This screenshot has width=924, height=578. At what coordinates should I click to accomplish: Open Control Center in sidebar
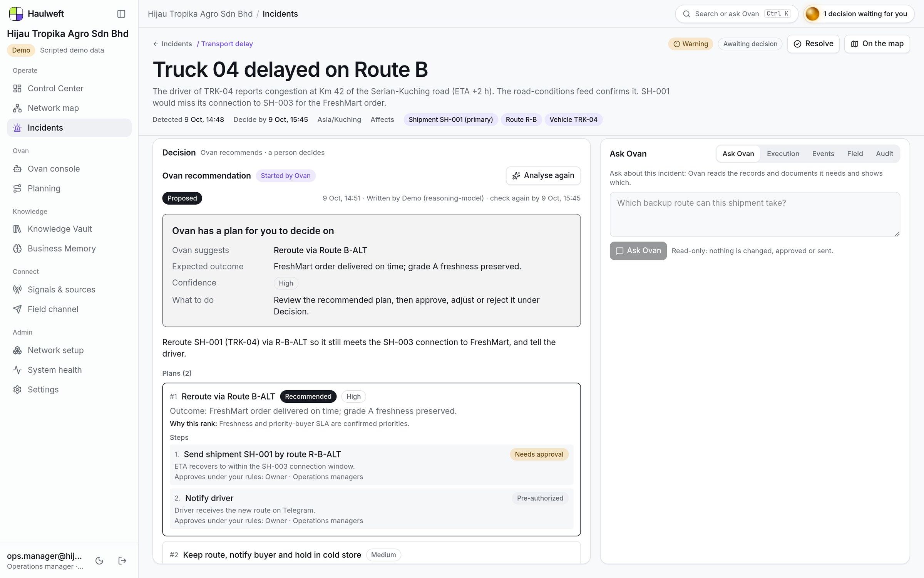tap(69, 88)
